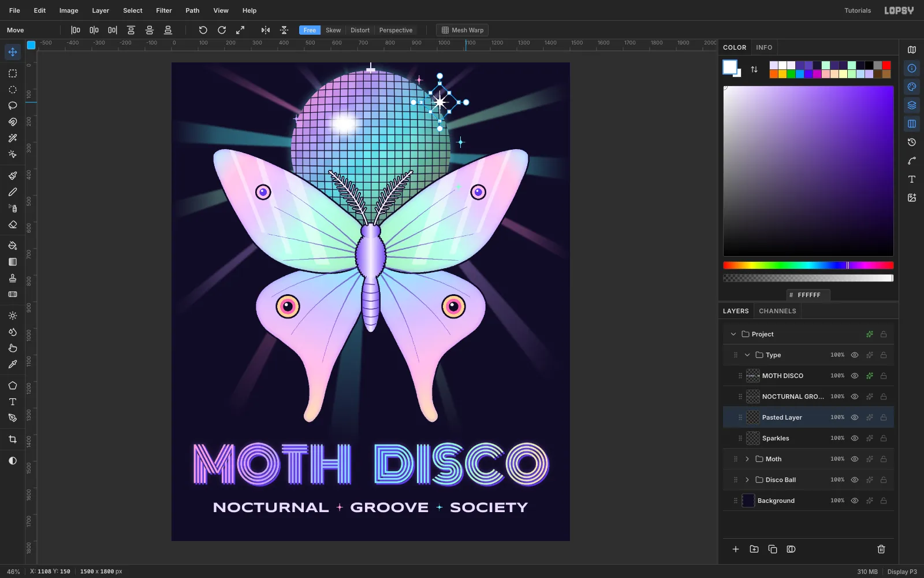Click the flip horizontal icon
The width and height of the screenshot is (924, 578).
click(266, 30)
